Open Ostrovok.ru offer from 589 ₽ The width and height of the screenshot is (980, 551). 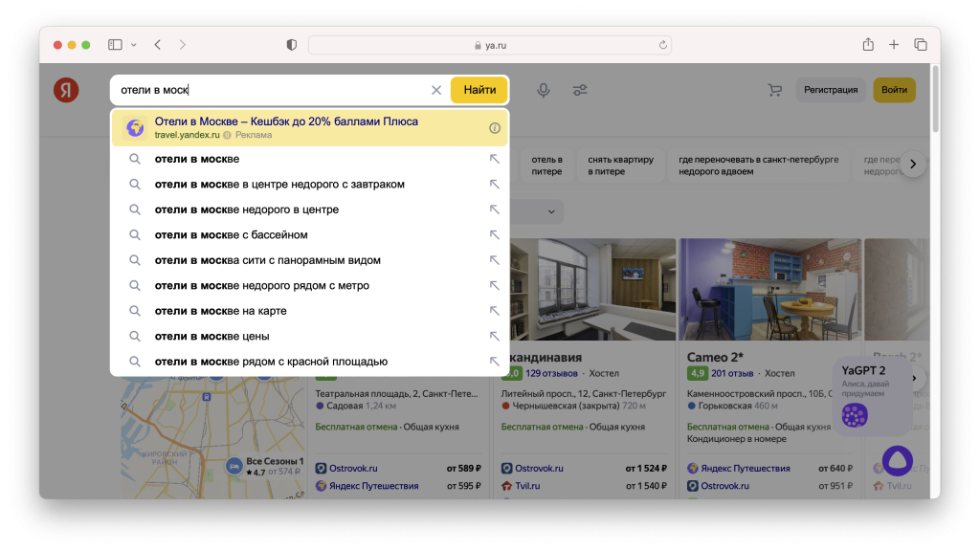(353, 468)
